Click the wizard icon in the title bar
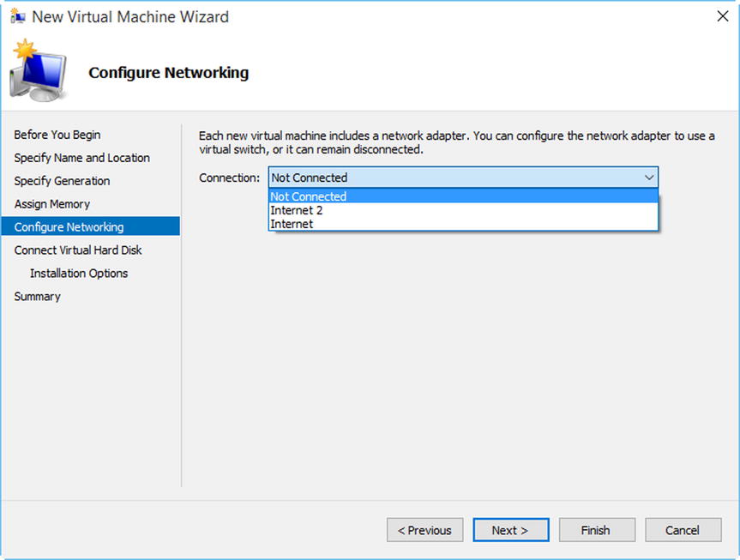Viewport: 740px width, 560px height. (x=17, y=17)
